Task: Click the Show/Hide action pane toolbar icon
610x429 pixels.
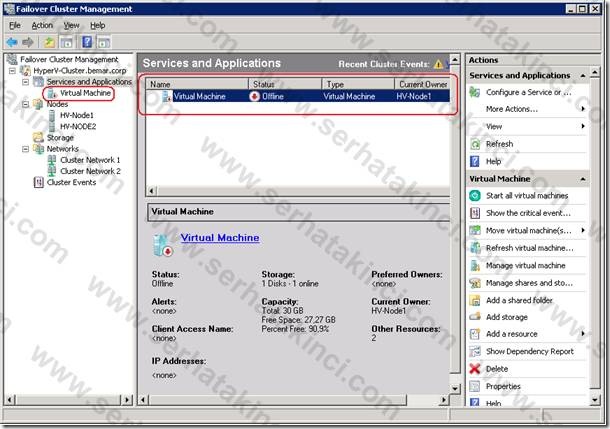Action: (x=104, y=42)
